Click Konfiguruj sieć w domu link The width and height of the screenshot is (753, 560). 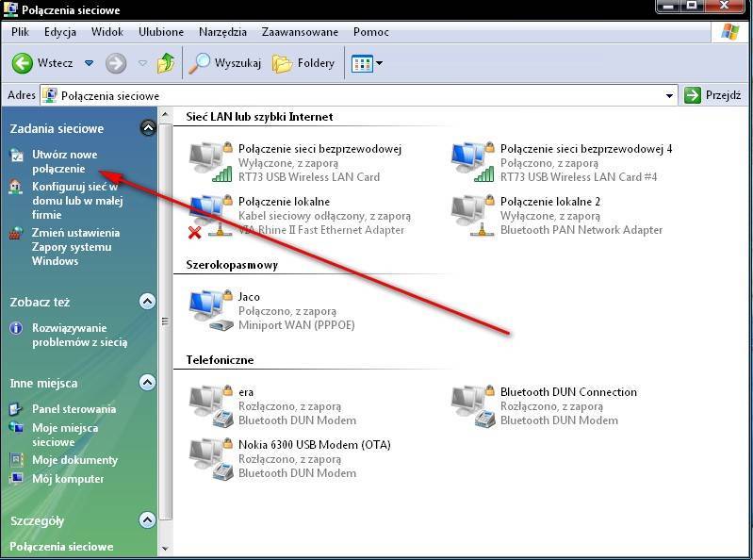(77, 200)
